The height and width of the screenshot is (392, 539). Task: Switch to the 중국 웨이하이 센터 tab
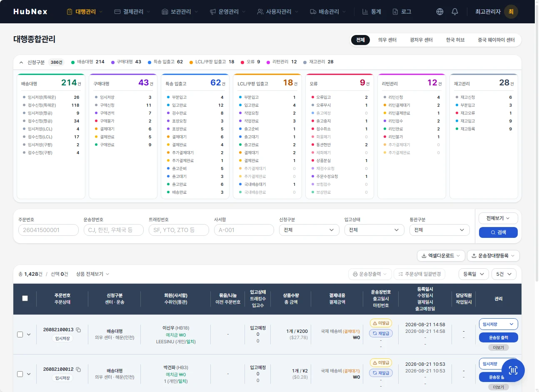[496, 40]
